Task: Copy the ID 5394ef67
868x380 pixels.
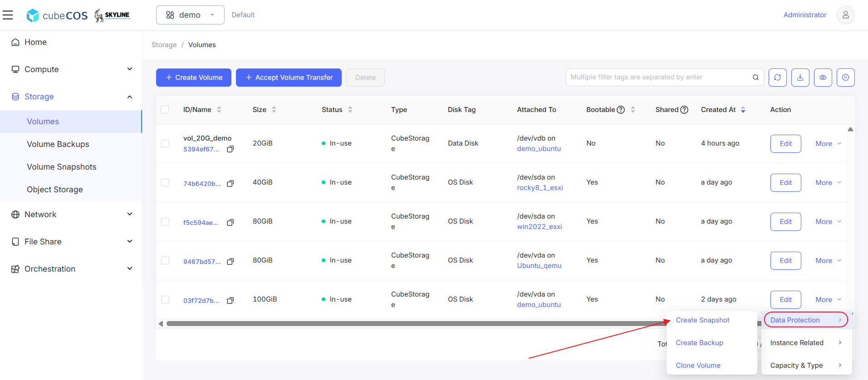Action: [x=230, y=149]
